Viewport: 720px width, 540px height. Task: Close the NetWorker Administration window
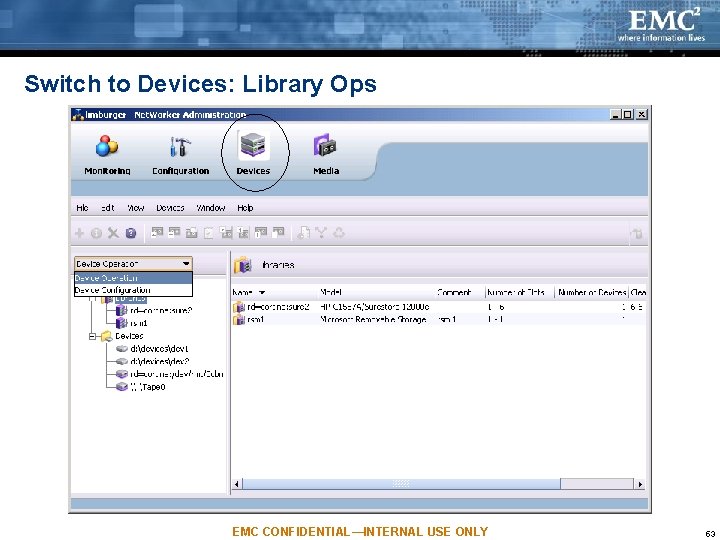(641, 114)
